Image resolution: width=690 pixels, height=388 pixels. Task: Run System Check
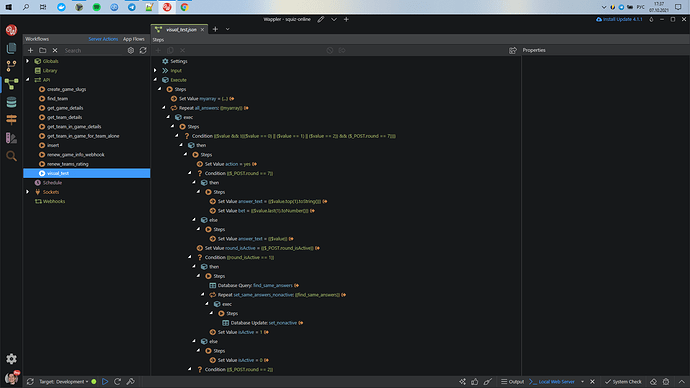point(623,381)
